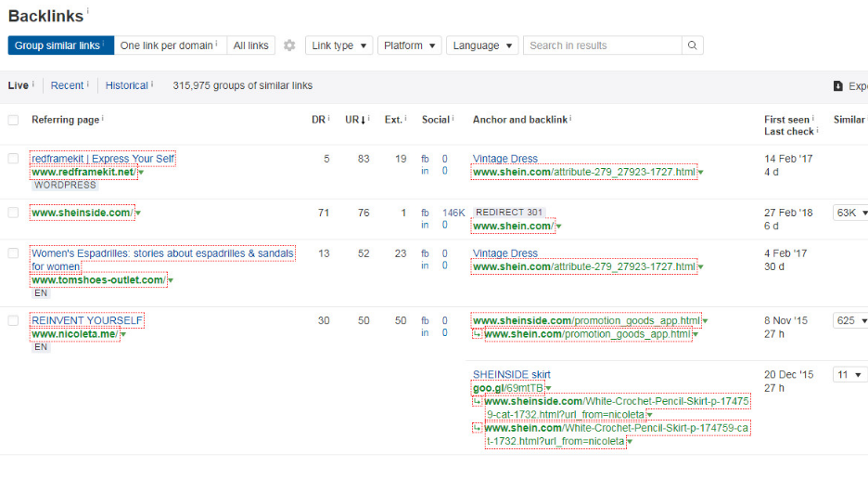The width and height of the screenshot is (868, 479).
Task: Open dropdown arrow next to goo.gl/69mtTB
Action: [x=549, y=389]
